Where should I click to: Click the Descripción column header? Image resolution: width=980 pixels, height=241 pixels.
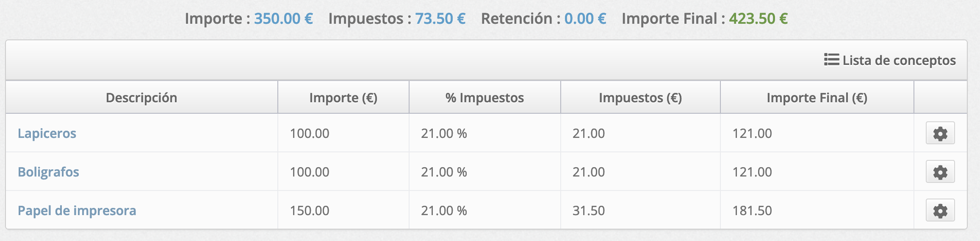pos(141,98)
